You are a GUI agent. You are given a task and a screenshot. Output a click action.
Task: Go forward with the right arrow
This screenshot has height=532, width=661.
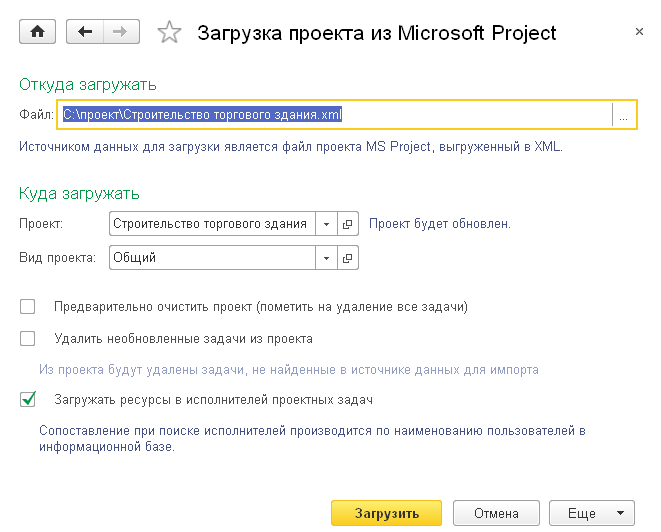point(120,33)
